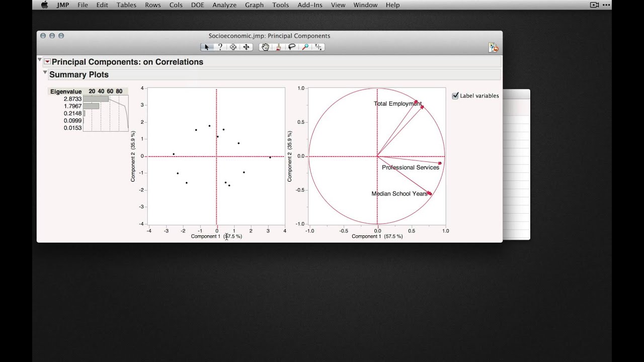Click the data table window behind the report
This screenshot has height=362, width=644.
point(516,164)
